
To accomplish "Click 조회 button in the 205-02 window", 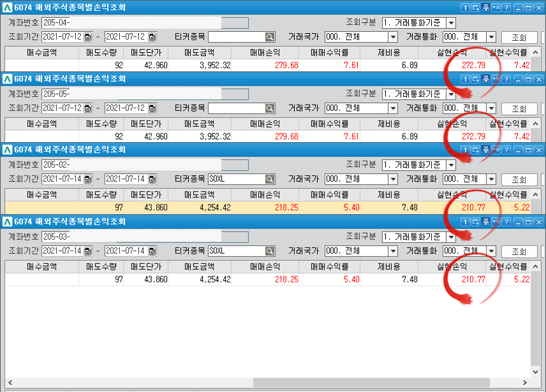I will (519, 180).
